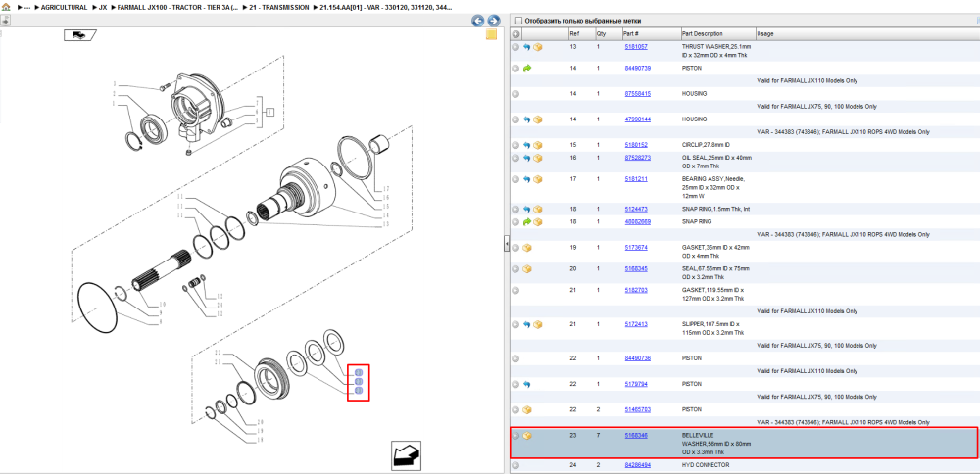This screenshot has width=980, height=474.
Task: Open JX breadcrumb level
Action: [103, 8]
